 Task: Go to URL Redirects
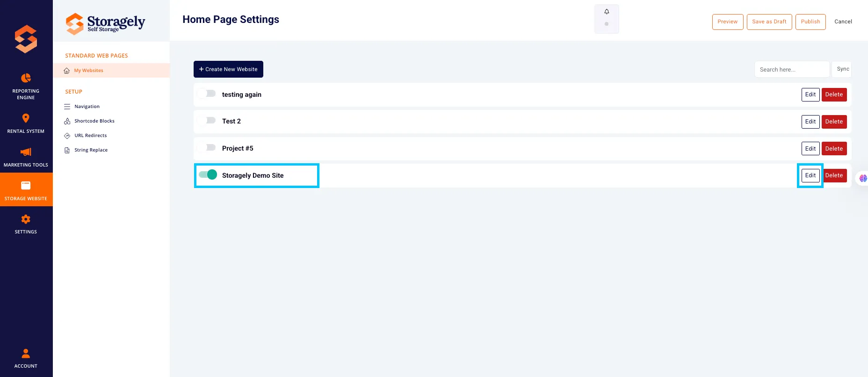91,136
